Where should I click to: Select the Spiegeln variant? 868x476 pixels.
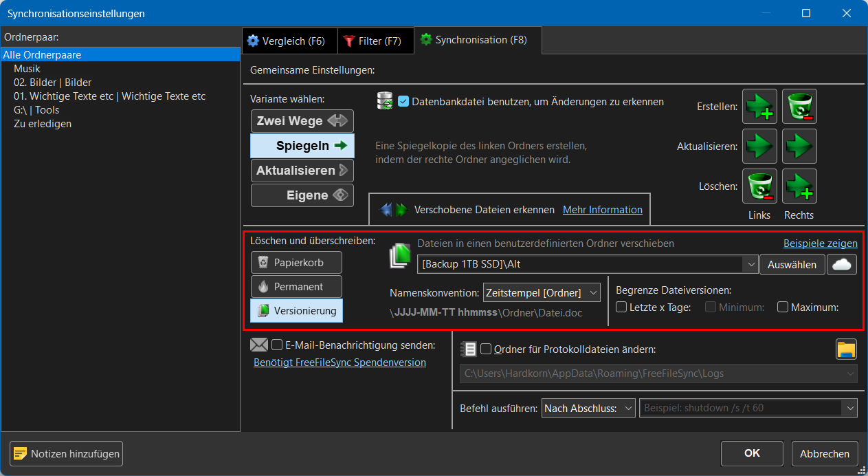[x=302, y=146]
